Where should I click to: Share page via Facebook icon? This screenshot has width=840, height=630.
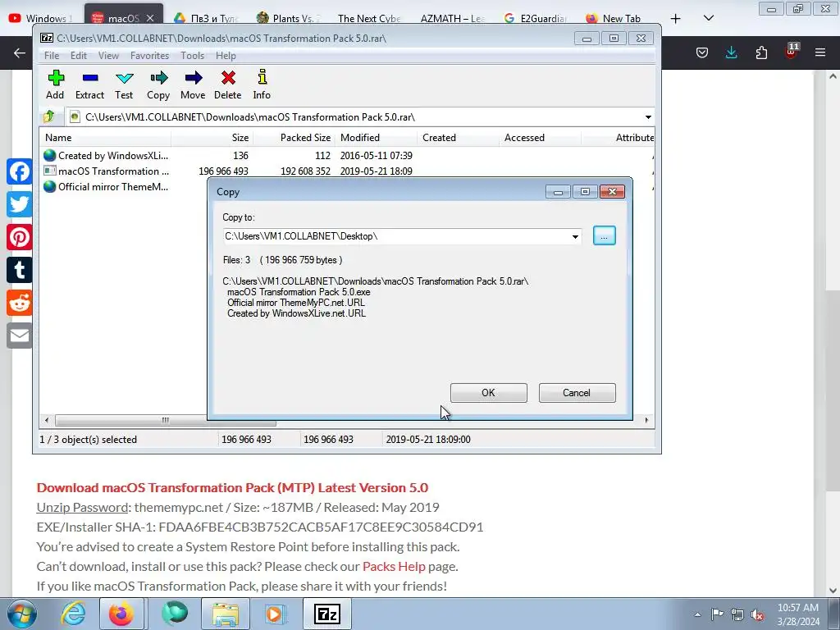coord(20,172)
